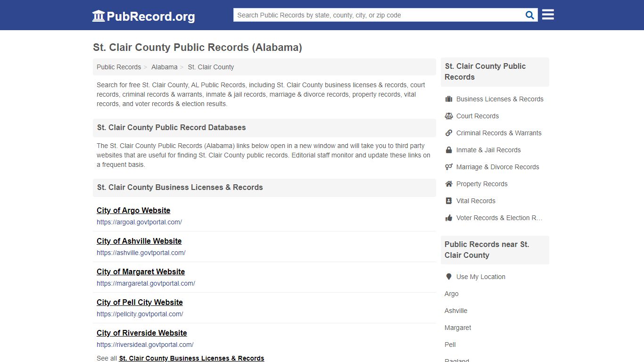
Task: Open the City of Pell City Website link
Action: click(x=140, y=302)
